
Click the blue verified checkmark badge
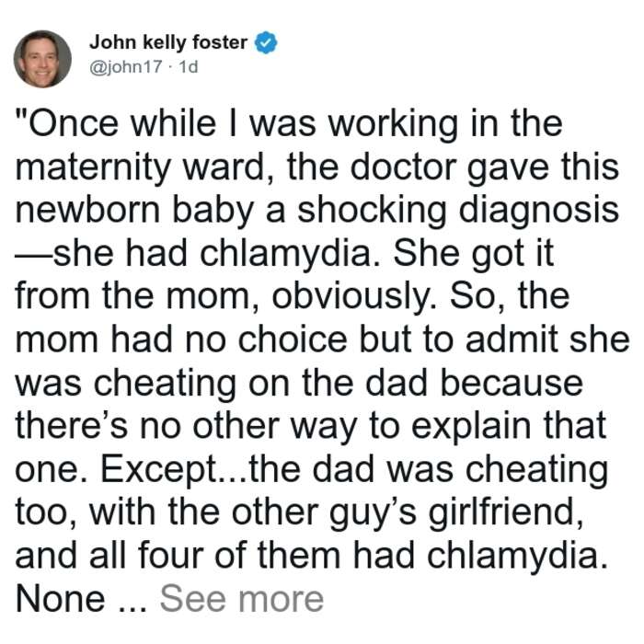tap(266, 42)
